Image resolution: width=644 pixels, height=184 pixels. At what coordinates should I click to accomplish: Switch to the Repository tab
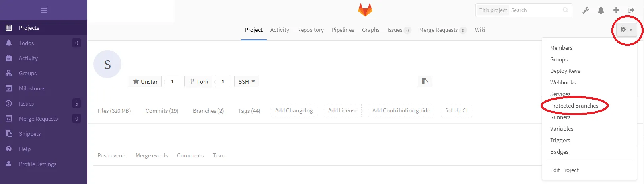click(x=310, y=30)
